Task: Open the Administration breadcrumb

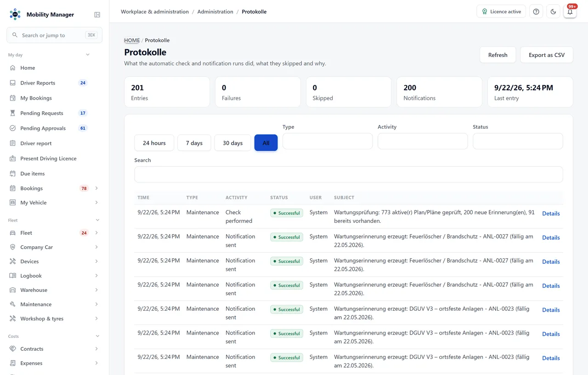Action: point(215,11)
